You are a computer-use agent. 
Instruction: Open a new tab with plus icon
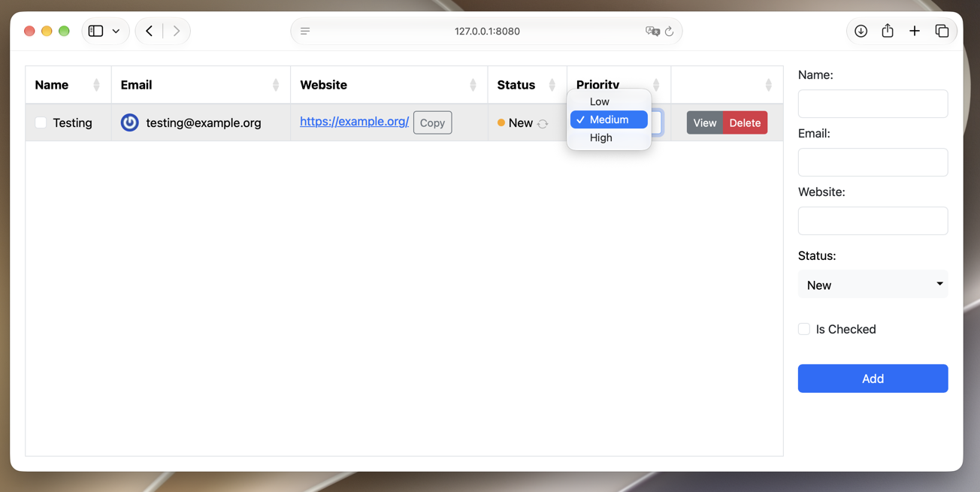[914, 31]
